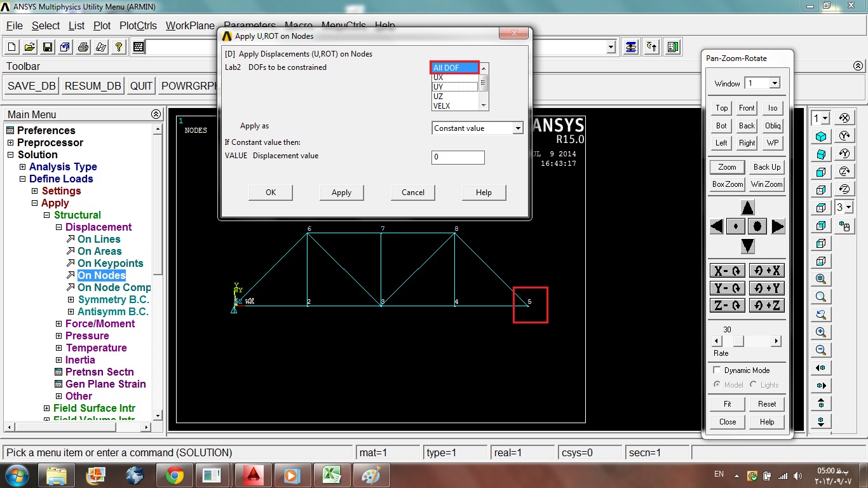This screenshot has height=488, width=868.
Task: Collapse the Toolbar panel chevron
Action: [858, 66]
